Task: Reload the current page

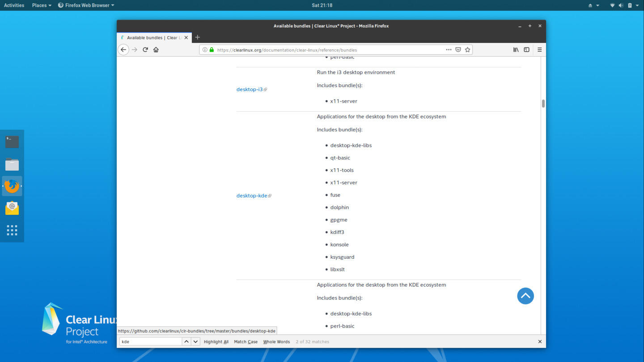Action: pyautogui.click(x=145, y=50)
